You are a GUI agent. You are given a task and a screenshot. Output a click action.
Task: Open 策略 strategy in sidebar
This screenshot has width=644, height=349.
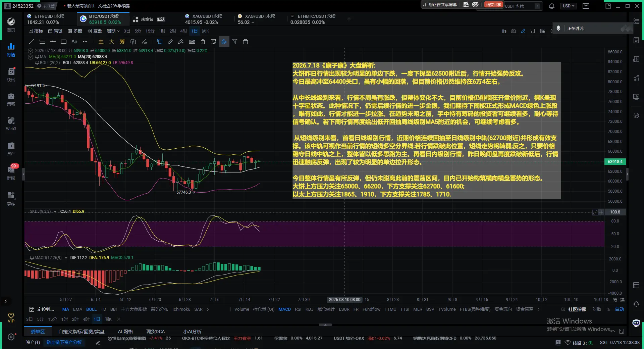point(11,99)
